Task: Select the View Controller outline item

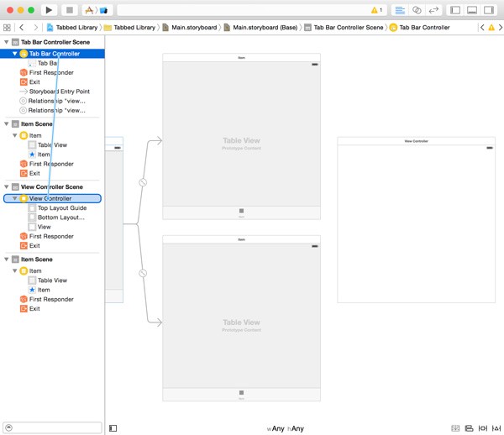Action: click(x=52, y=198)
